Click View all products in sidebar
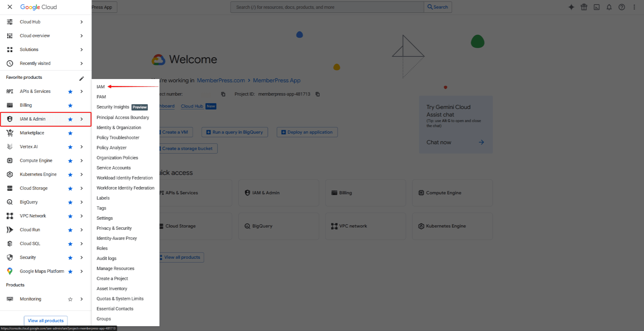Image resolution: width=644 pixels, height=331 pixels. pos(46,320)
